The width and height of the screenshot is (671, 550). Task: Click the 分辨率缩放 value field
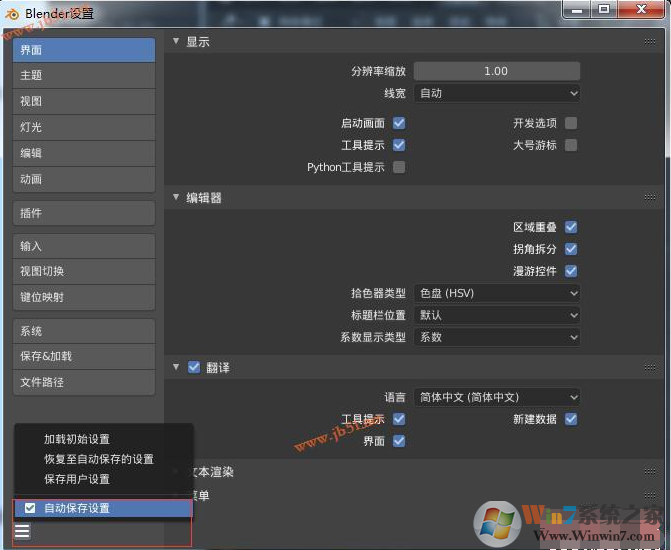click(x=497, y=71)
